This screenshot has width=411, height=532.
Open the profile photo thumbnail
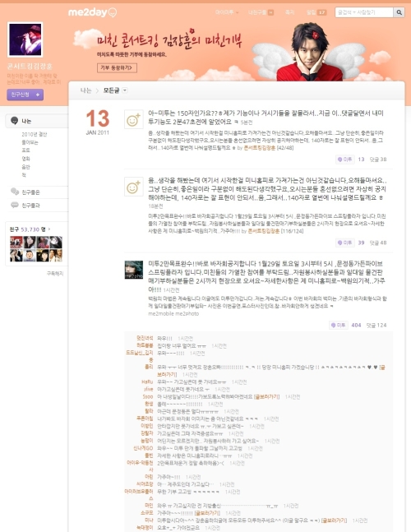25,39
